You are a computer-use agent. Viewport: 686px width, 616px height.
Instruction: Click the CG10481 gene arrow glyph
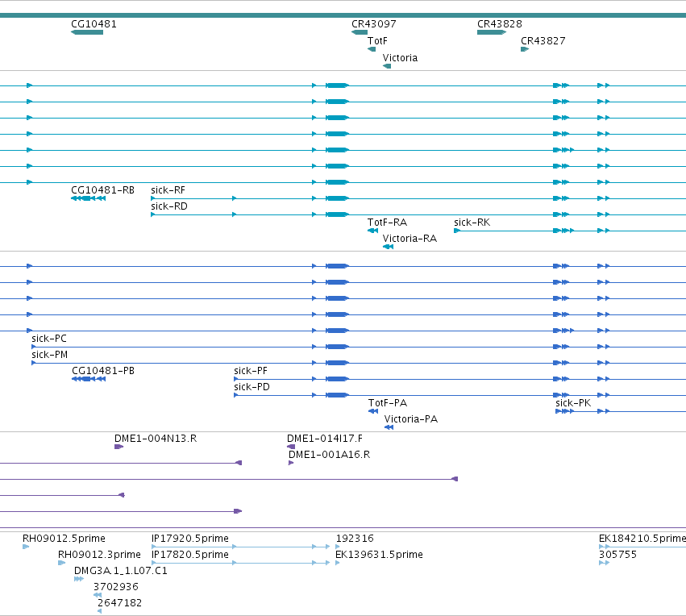coord(87,32)
